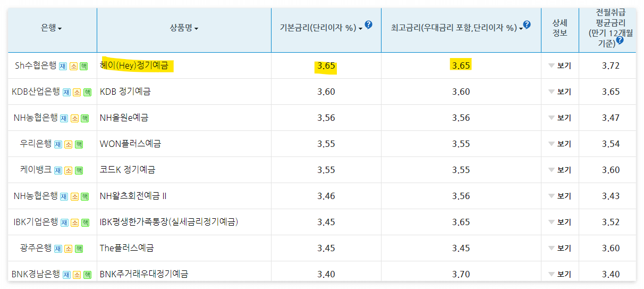Click the 핵 badge next to Sh수협은행

[x=84, y=67]
